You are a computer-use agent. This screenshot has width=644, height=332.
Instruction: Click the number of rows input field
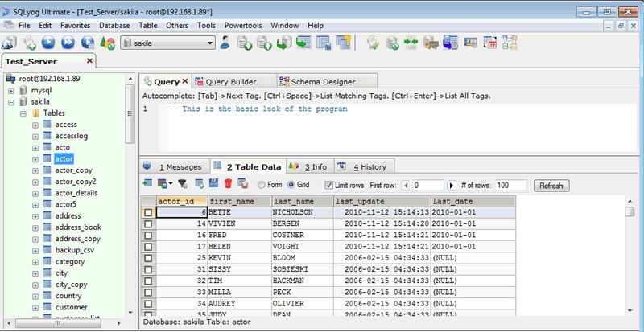point(511,186)
